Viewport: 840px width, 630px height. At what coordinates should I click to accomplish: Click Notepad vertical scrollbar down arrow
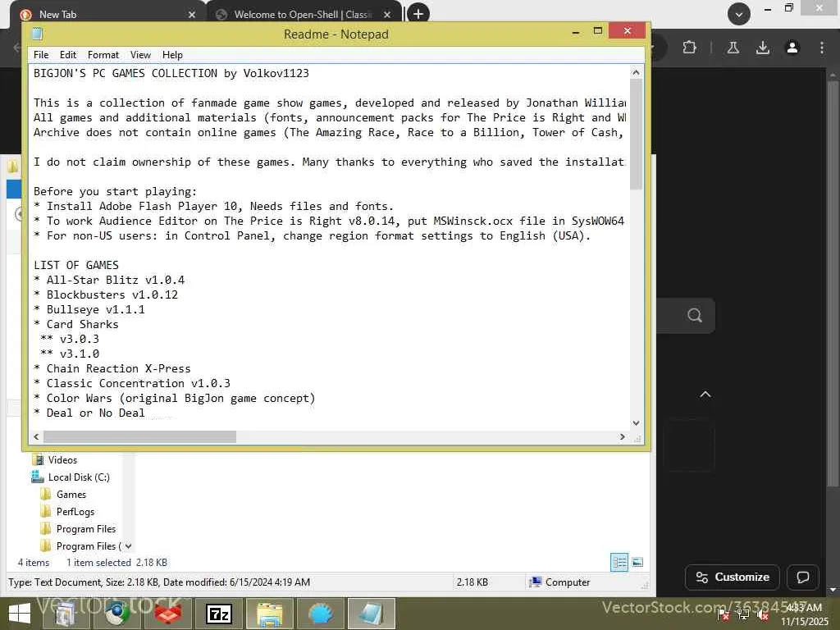point(636,422)
